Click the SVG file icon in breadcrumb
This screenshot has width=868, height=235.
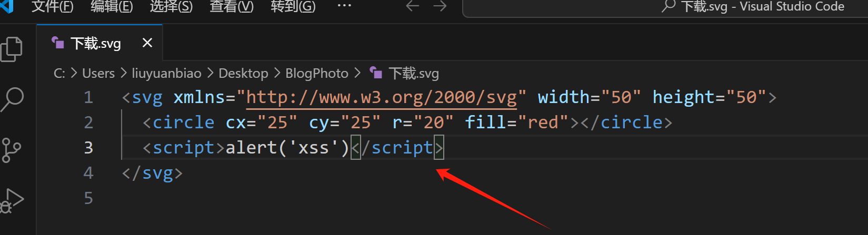(376, 73)
